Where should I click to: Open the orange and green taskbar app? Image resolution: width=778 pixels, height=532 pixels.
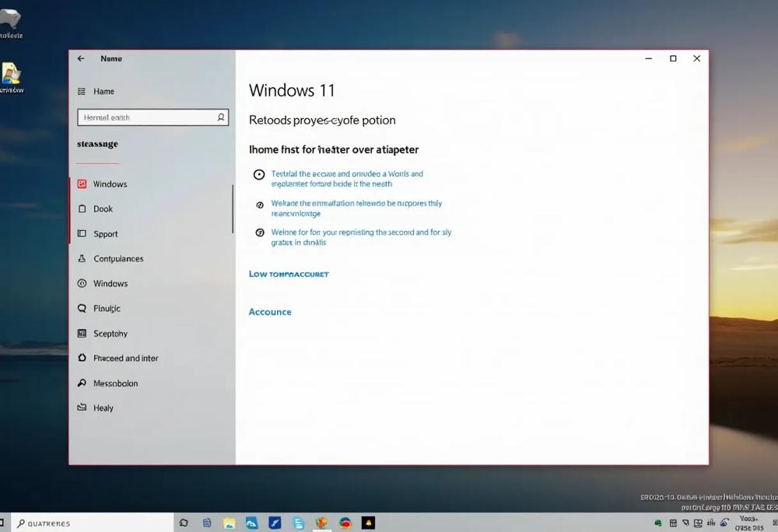pyautogui.click(x=321, y=523)
